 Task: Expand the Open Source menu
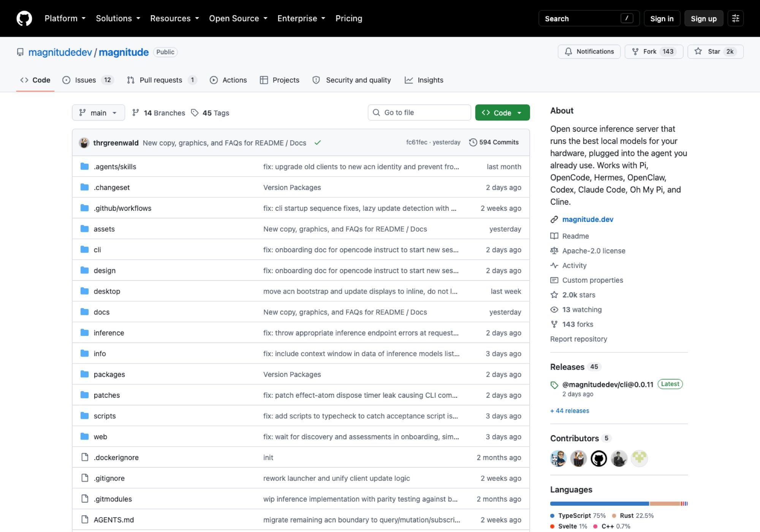pos(238,18)
